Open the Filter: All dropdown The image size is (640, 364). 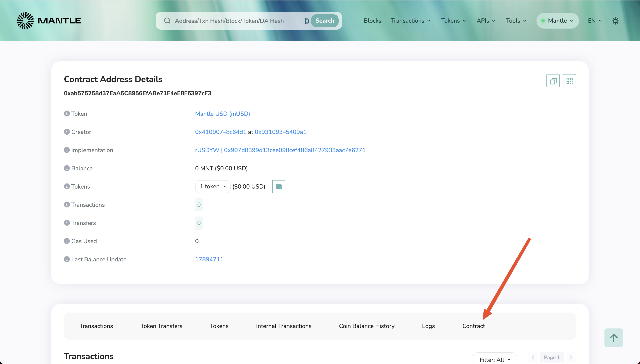[495, 360]
